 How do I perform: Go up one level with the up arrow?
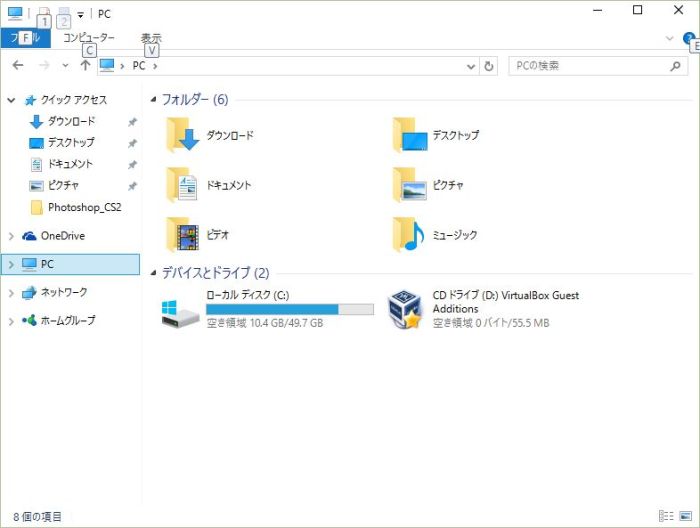(85, 66)
